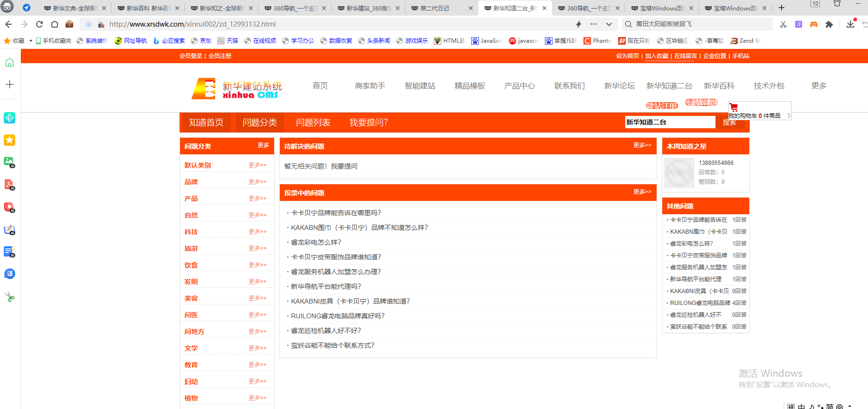The width and height of the screenshot is (868, 409).
Task: Open the 我要提问? tab
Action: (368, 123)
